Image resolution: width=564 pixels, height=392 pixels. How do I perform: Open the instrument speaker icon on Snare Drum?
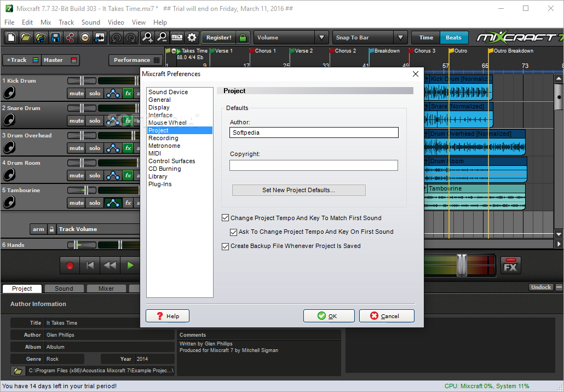(x=9, y=120)
